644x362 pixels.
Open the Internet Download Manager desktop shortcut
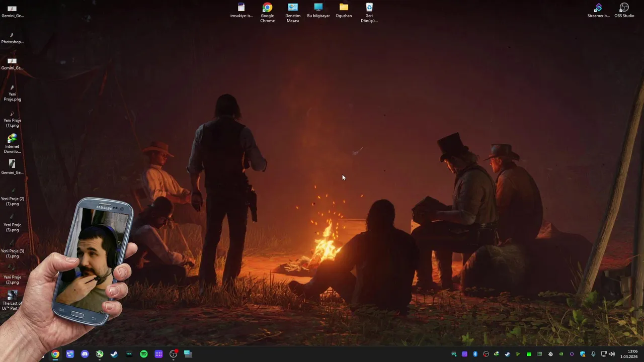[12, 144]
